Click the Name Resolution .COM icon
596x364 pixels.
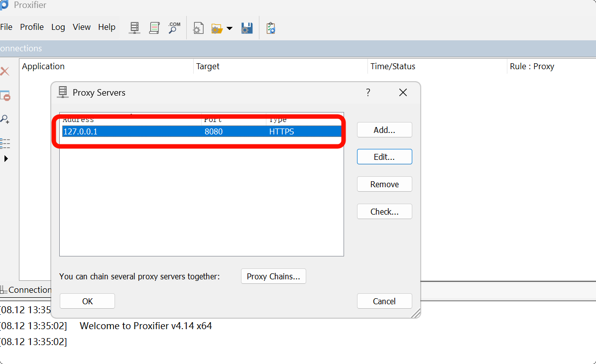tap(174, 27)
